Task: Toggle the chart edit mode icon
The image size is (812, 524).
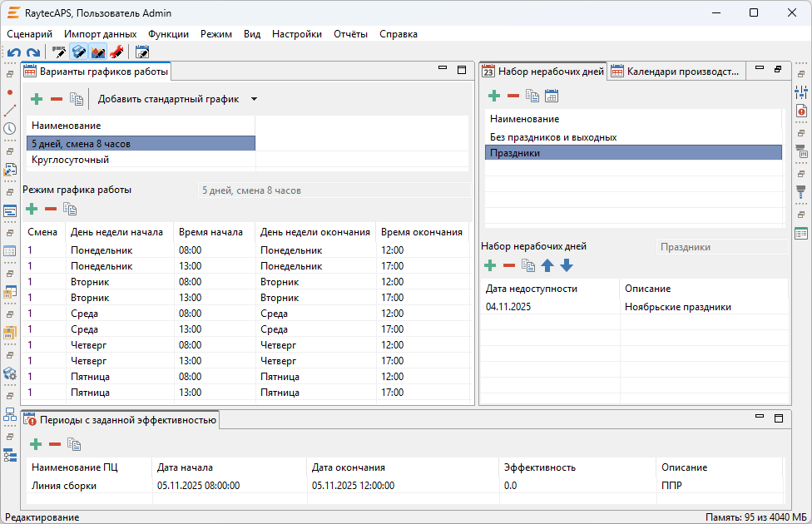Action: [x=98, y=52]
